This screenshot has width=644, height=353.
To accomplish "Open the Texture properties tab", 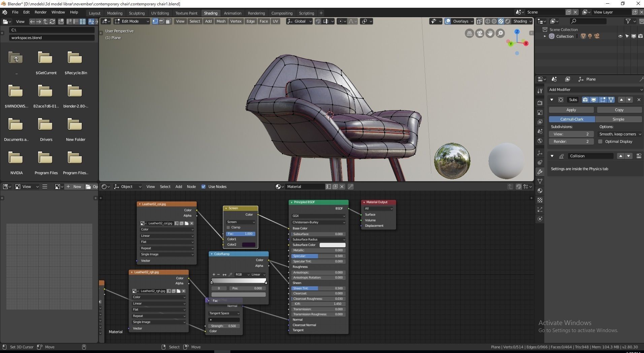I will [540, 200].
